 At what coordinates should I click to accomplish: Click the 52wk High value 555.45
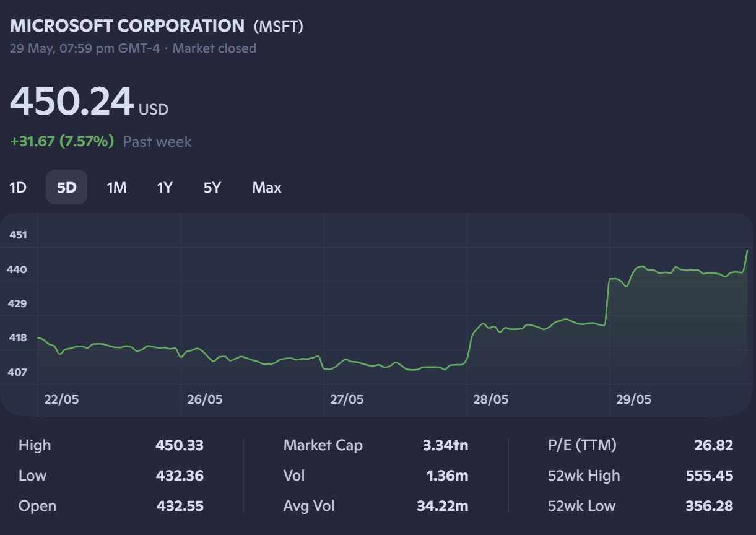[x=709, y=476]
